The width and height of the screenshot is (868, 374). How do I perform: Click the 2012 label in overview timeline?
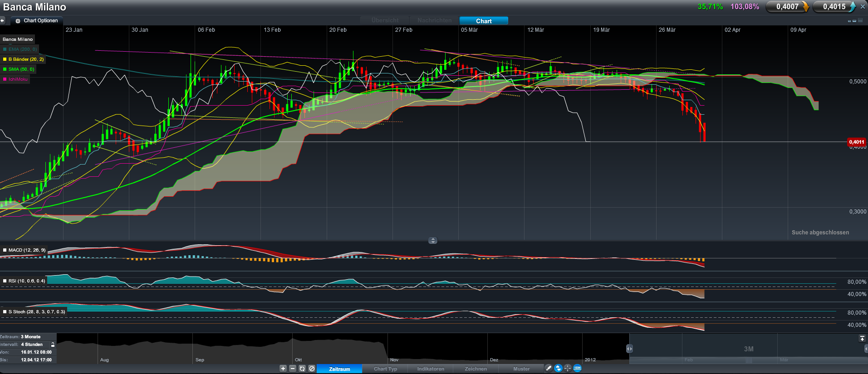point(590,360)
